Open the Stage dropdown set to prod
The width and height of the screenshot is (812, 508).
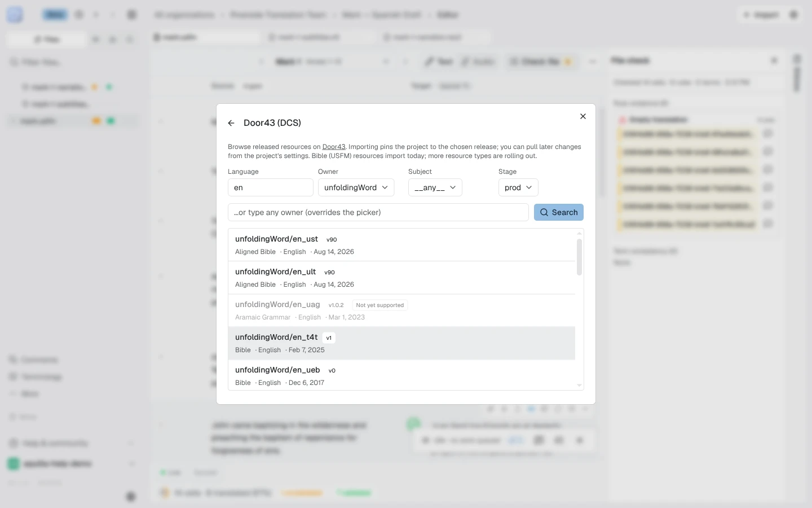(x=518, y=187)
